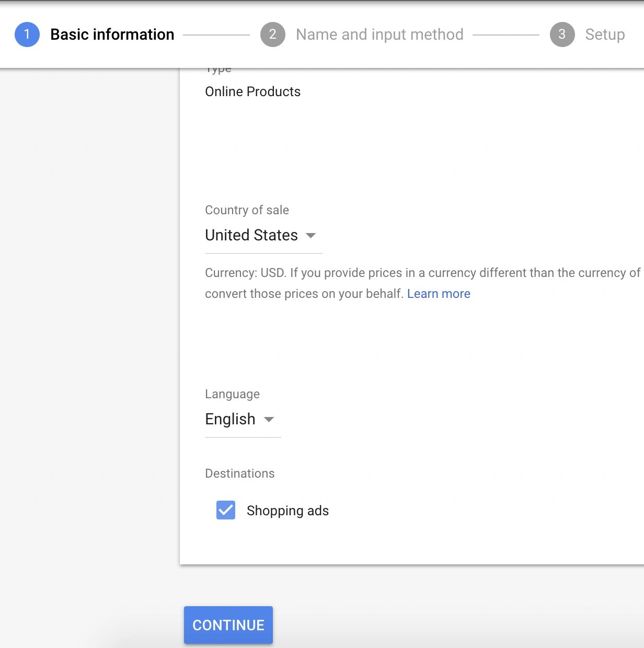Click the step 3 gray circle icon

[x=562, y=34]
